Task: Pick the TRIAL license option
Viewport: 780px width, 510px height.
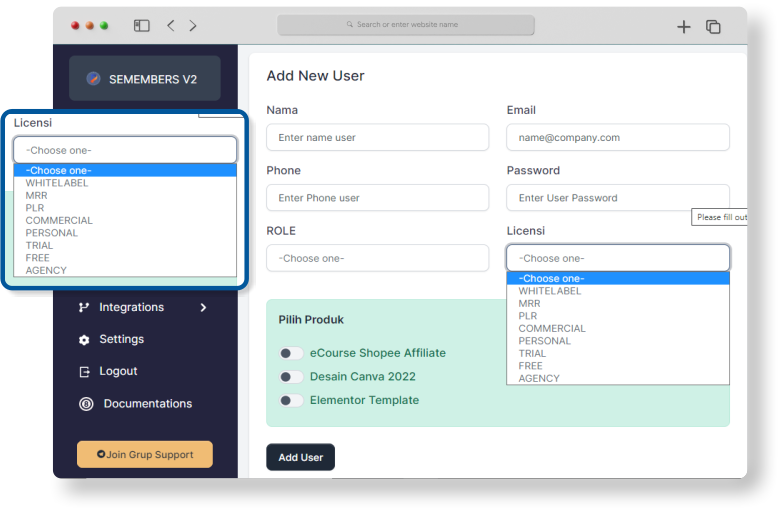Action: tap(532, 353)
